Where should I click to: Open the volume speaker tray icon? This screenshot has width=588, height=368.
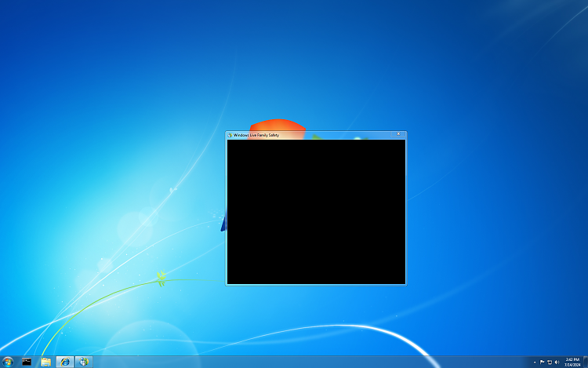(557, 363)
